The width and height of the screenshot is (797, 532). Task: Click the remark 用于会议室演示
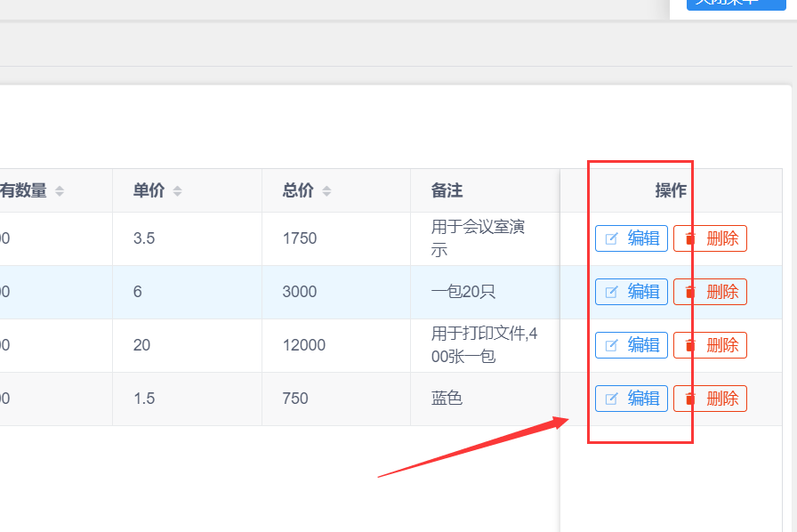(x=478, y=238)
